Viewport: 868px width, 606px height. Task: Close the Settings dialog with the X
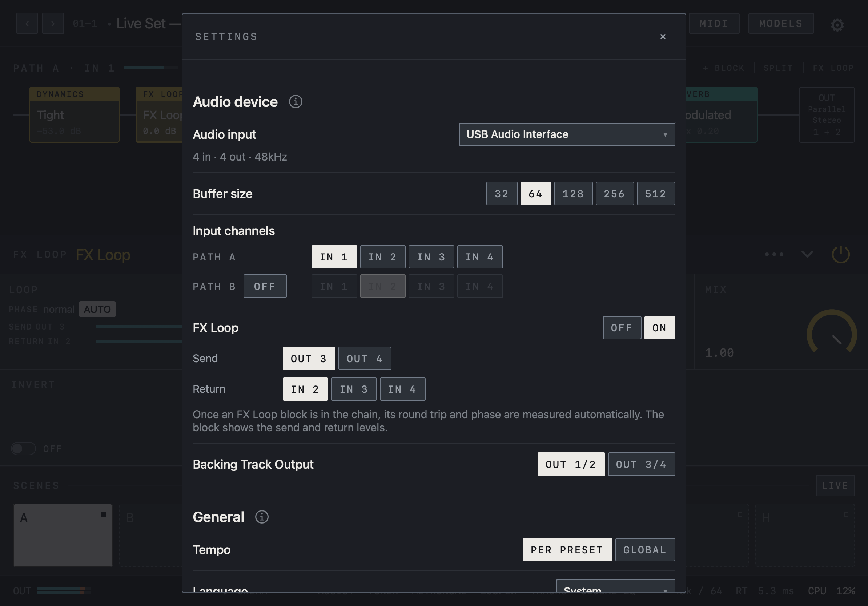[x=663, y=37]
